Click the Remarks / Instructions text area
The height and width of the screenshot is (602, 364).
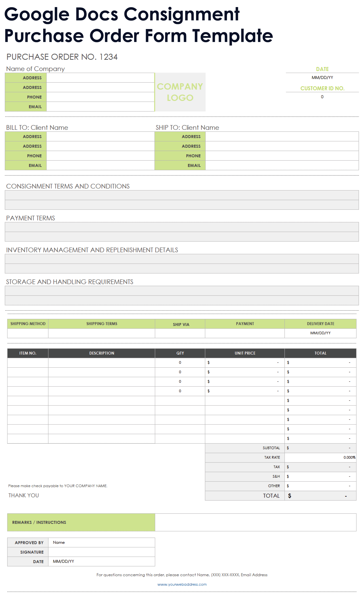pos(255,522)
